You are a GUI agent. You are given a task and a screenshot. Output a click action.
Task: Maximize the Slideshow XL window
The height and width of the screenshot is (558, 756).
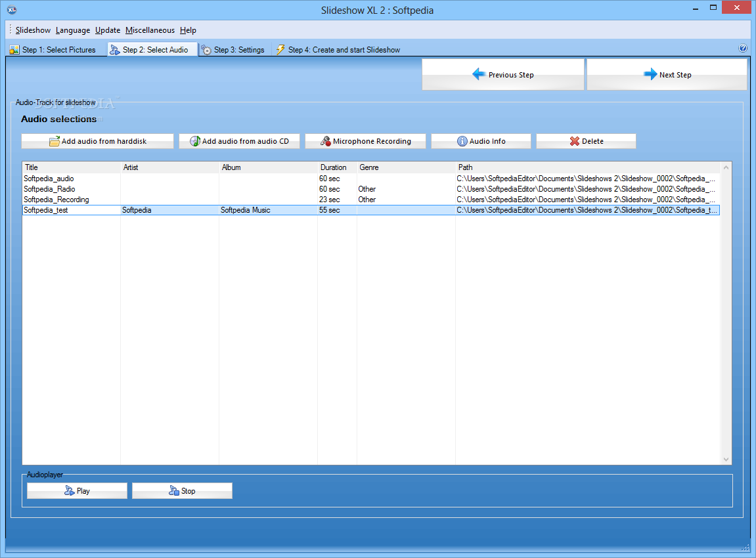coord(713,7)
